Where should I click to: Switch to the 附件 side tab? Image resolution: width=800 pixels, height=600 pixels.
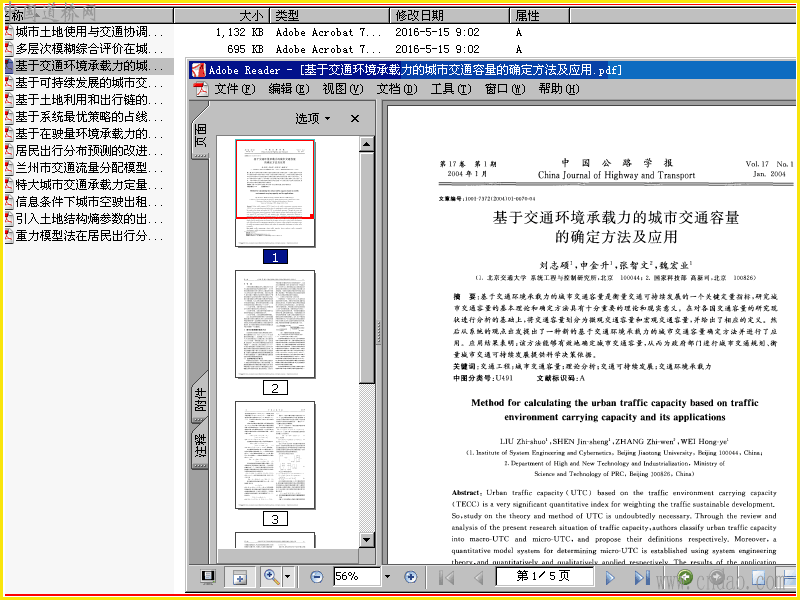pyautogui.click(x=201, y=399)
